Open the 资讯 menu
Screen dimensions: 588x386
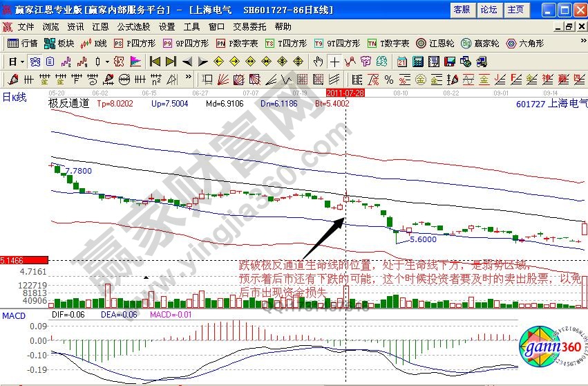(75, 27)
